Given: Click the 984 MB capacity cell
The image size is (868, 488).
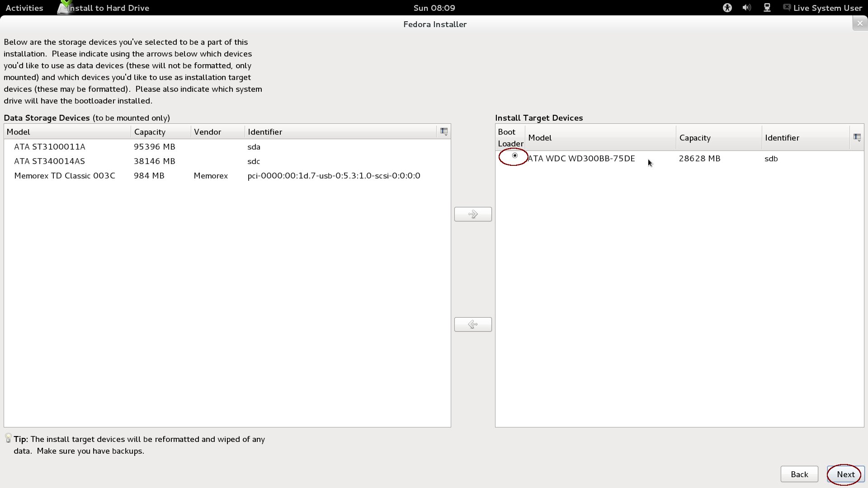Looking at the screenshot, I should click(x=149, y=175).
